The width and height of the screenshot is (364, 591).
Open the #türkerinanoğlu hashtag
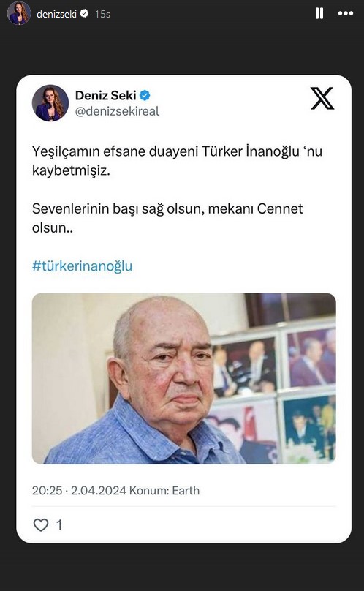click(x=82, y=266)
